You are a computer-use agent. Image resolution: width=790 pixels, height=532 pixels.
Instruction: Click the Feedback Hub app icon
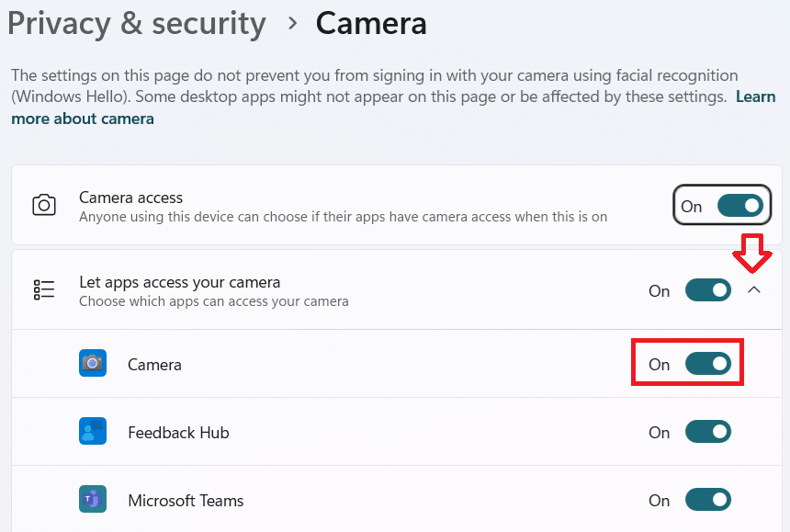click(93, 432)
